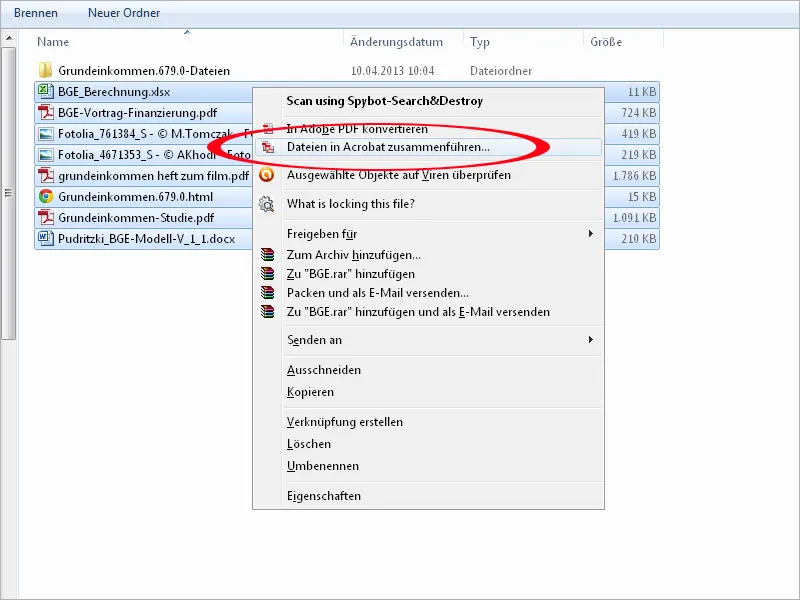Click the 724 KB size value
This screenshot has width=800, height=600.
click(638, 113)
